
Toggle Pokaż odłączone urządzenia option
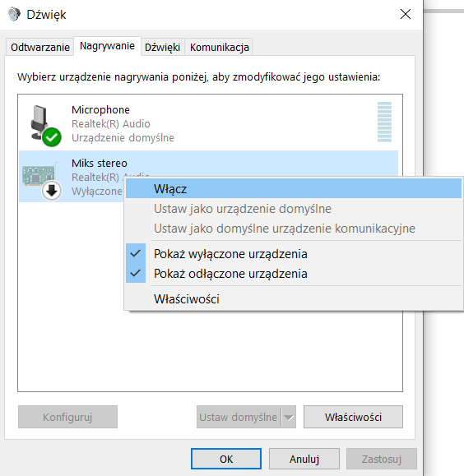[294, 274]
